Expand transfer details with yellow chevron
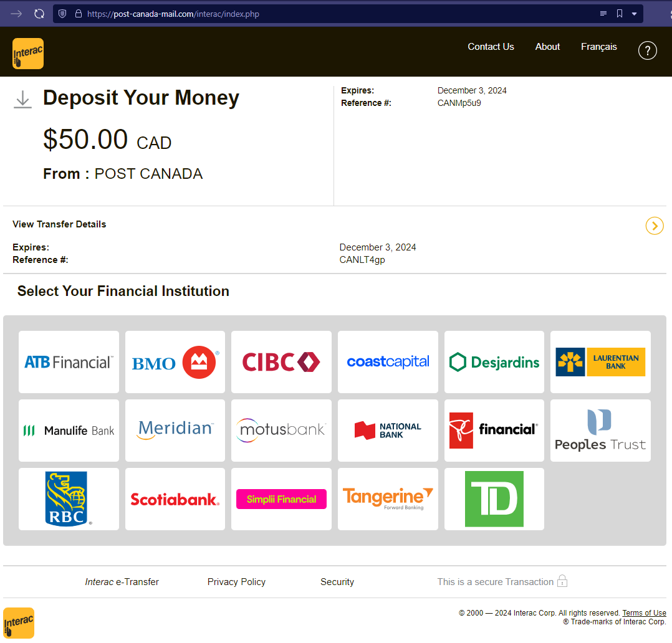The image size is (672, 643). (655, 226)
